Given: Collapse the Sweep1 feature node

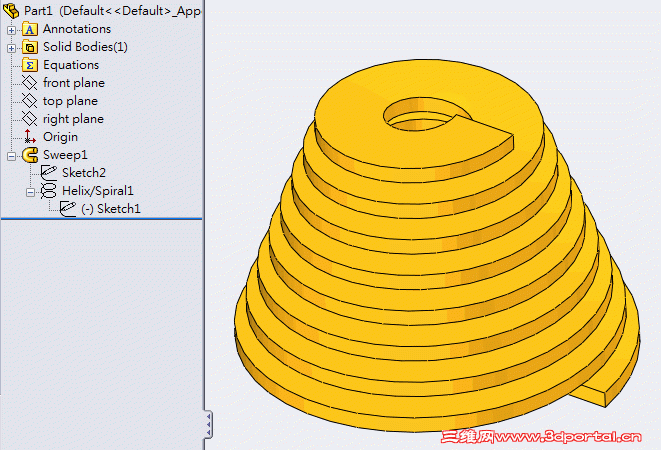Looking at the screenshot, I should 11,156.
